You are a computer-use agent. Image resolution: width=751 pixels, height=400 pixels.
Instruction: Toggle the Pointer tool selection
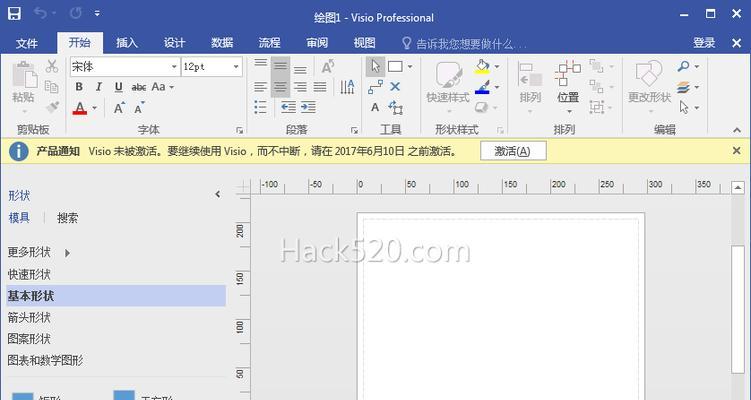(375, 66)
